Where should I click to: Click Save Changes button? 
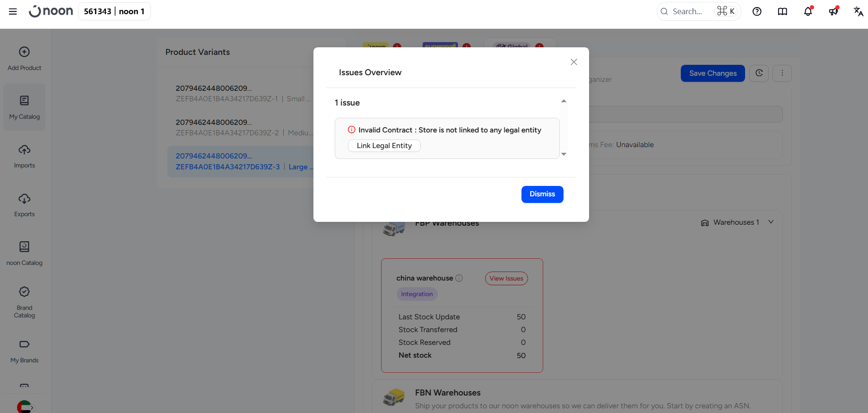coord(713,73)
